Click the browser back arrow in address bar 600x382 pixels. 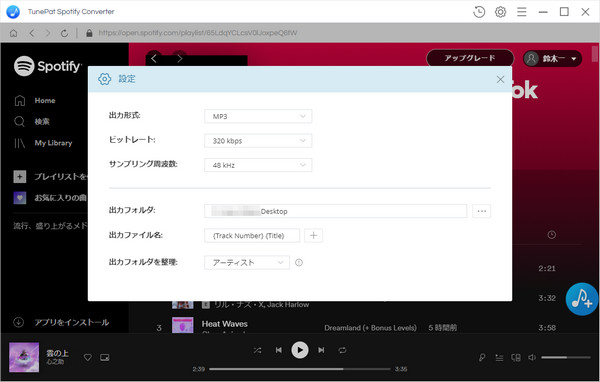click(32, 33)
